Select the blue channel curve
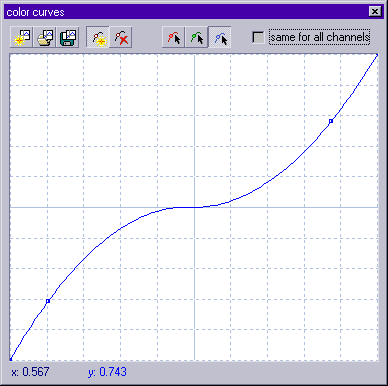388x386 pixels. pos(220,37)
